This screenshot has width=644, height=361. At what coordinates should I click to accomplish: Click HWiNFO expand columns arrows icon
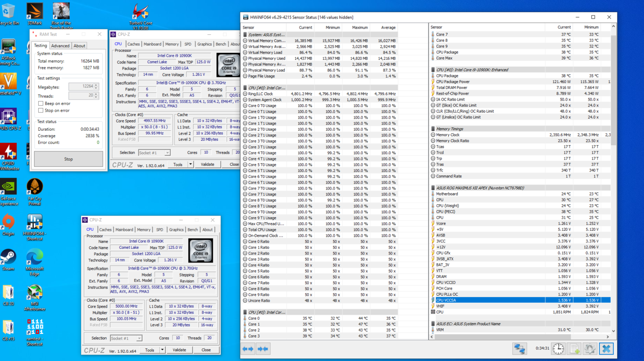coord(248,348)
